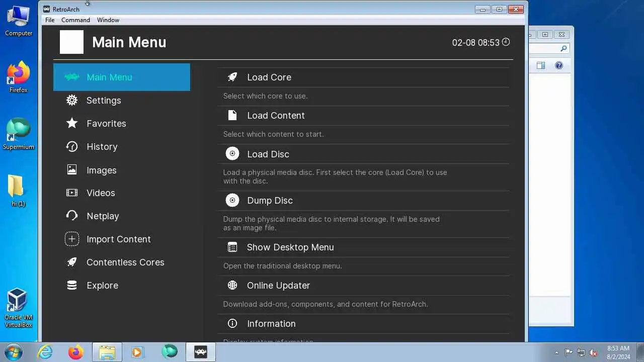Click the Firefox desktop shortcut
This screenshot has height=362, width=644.
coord(19,77)
